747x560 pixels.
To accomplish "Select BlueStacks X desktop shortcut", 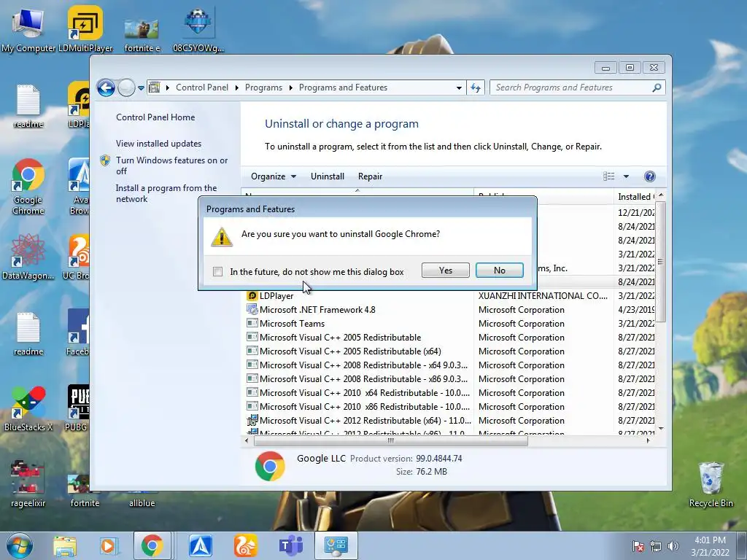I will tap(28, 408).
